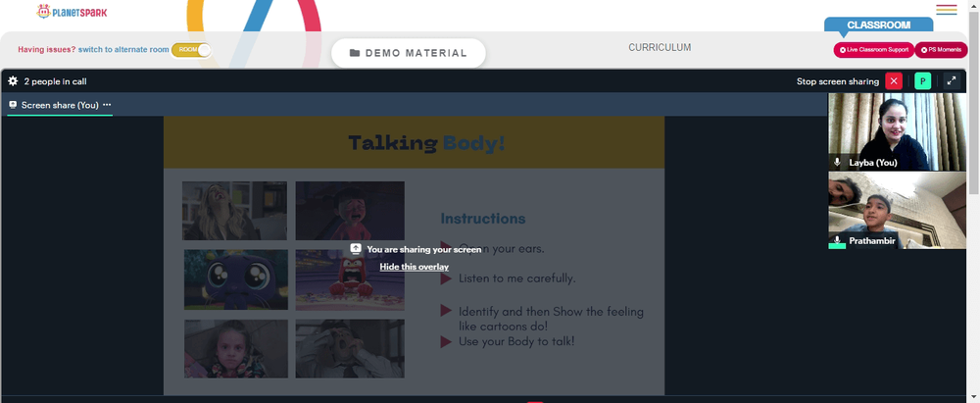Click microphone icon on Layba's video tile

click(838, 162)
